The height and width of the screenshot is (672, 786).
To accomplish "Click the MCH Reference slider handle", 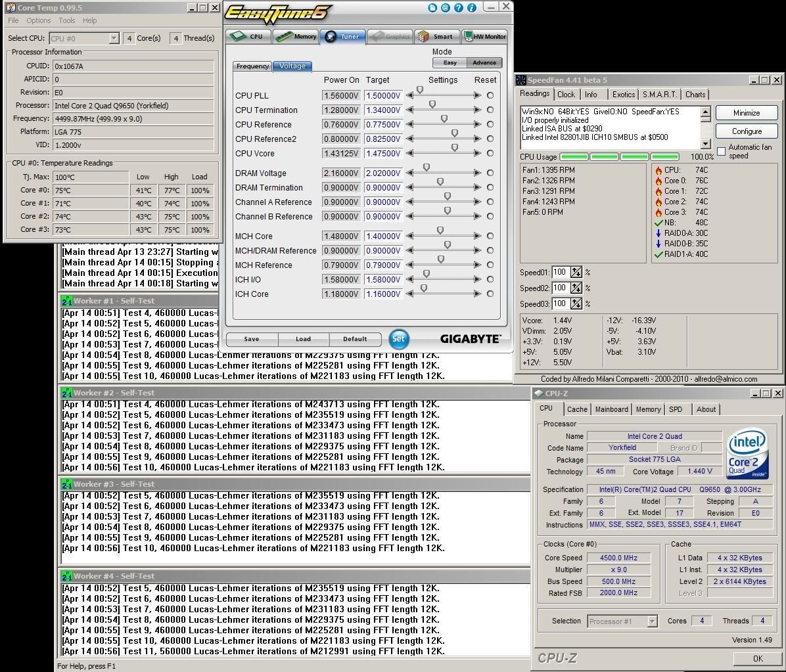I will 441,259.
